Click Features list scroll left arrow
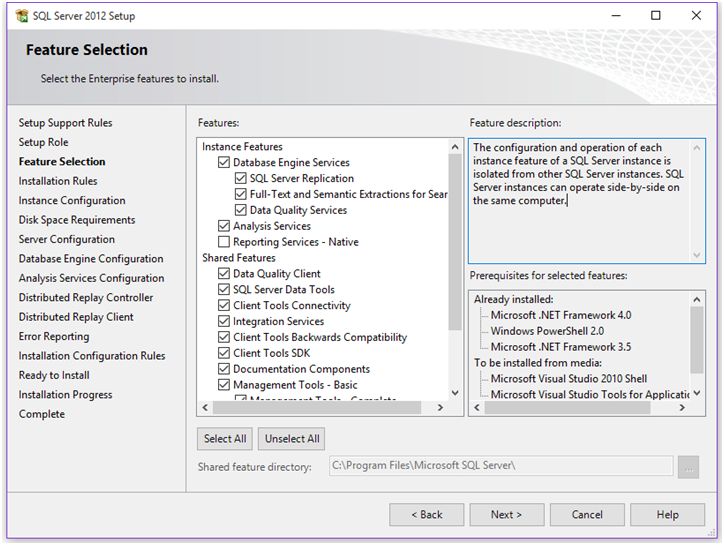The width and height of the screenshot is (724, 545). point(205,407)
